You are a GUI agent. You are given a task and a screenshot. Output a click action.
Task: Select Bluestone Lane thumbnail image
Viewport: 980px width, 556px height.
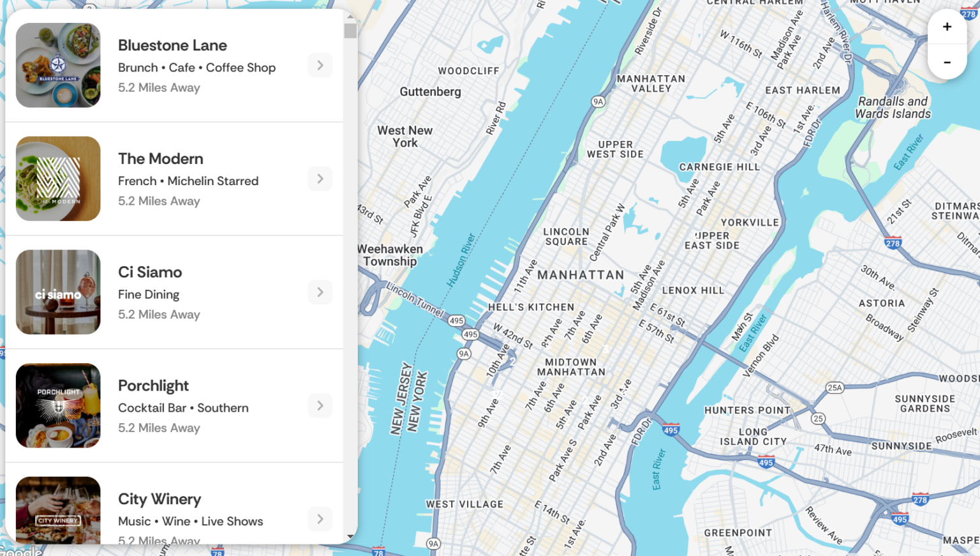[58, 66]
